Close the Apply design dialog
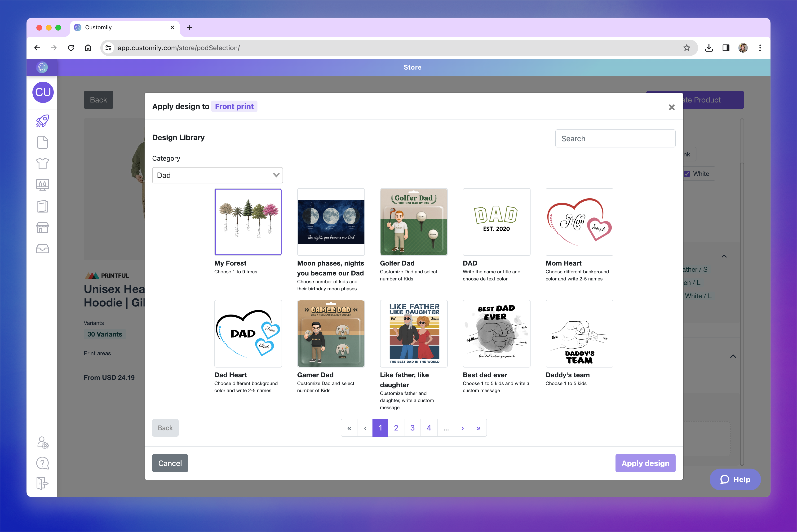The height and width of the screenshot is (532, 797). point(671,107)
